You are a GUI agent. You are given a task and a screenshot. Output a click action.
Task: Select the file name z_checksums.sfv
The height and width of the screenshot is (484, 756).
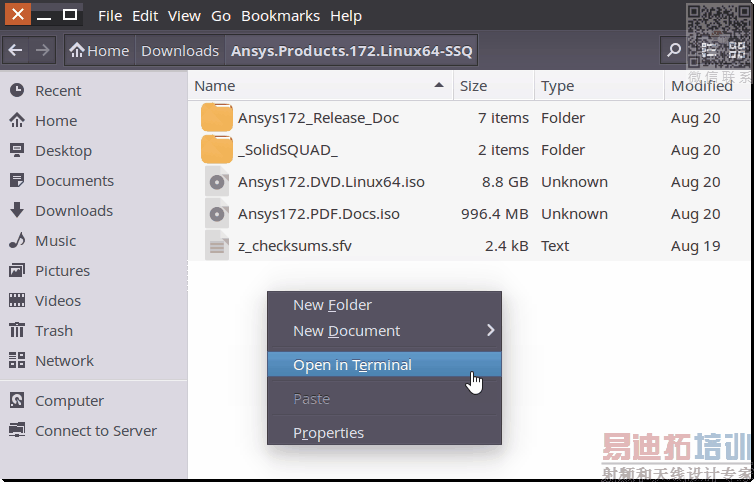295,246
